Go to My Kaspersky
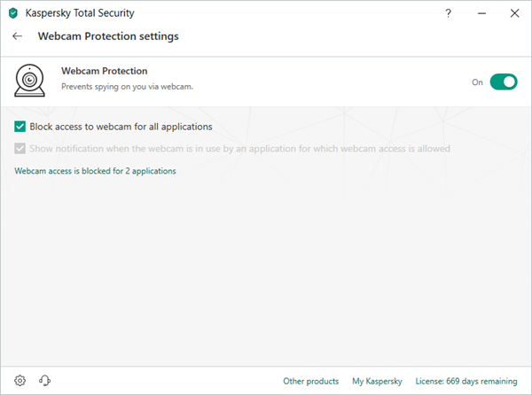Screen dimensions: 532x395 [x=377, y=381]
